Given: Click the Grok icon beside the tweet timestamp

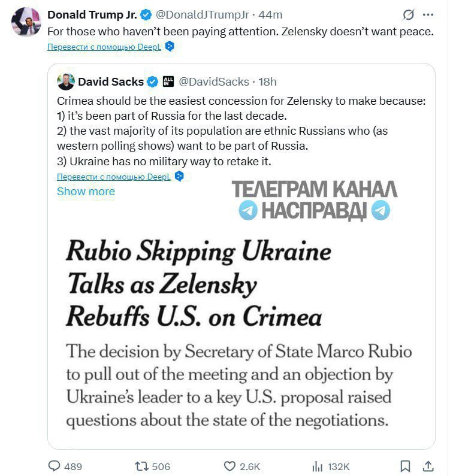Looking at the screenshot, I should pos(408,14).
